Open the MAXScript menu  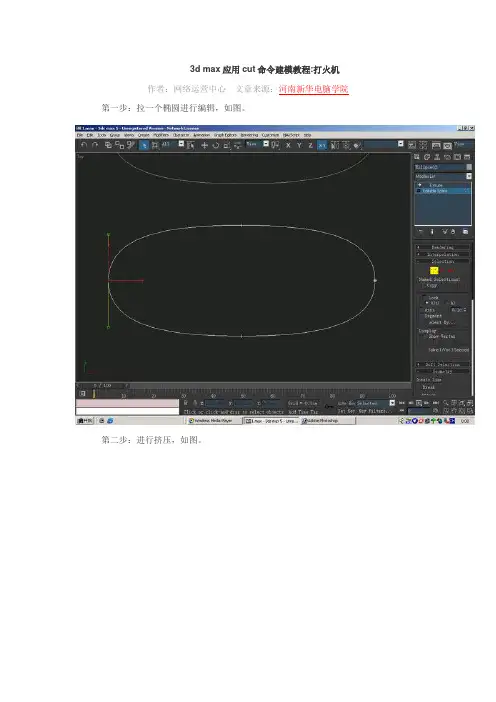(x=291, y=135)
